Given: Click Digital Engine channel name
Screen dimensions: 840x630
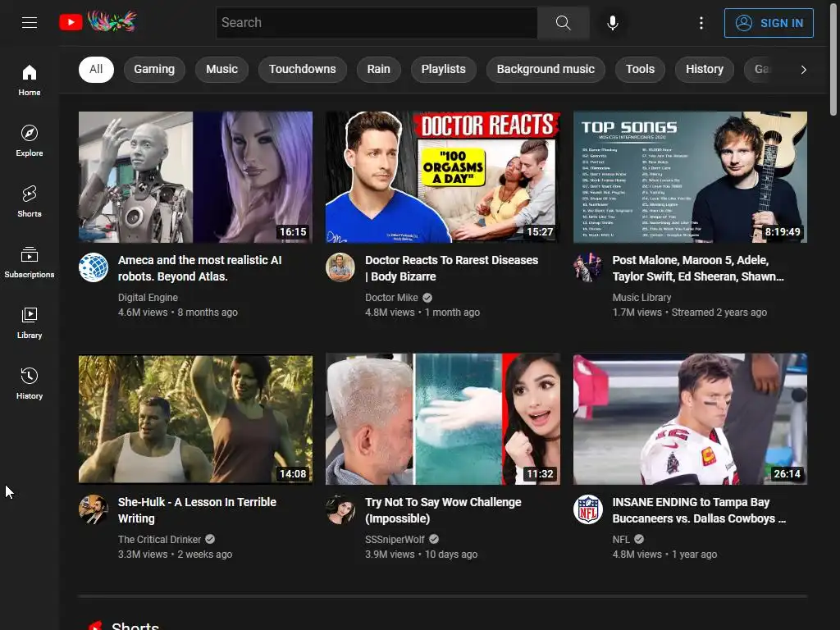Looking at the screenshot, I should [148, 297].
